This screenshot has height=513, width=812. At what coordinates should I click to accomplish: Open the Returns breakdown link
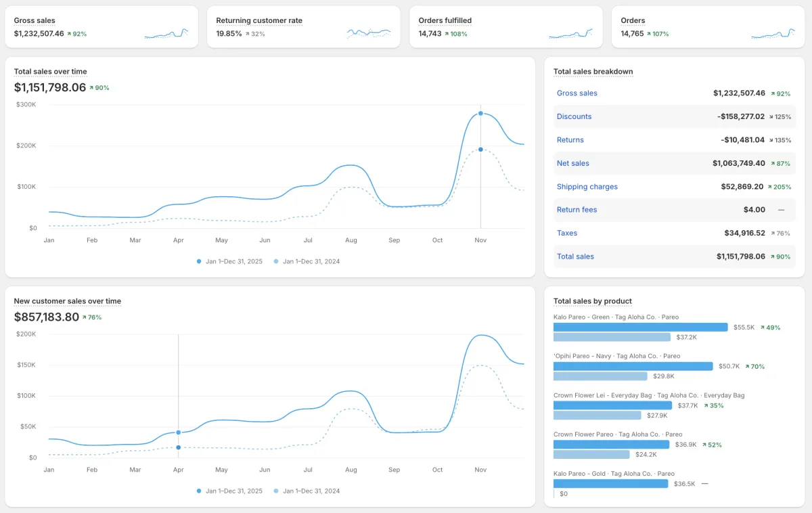570,140
